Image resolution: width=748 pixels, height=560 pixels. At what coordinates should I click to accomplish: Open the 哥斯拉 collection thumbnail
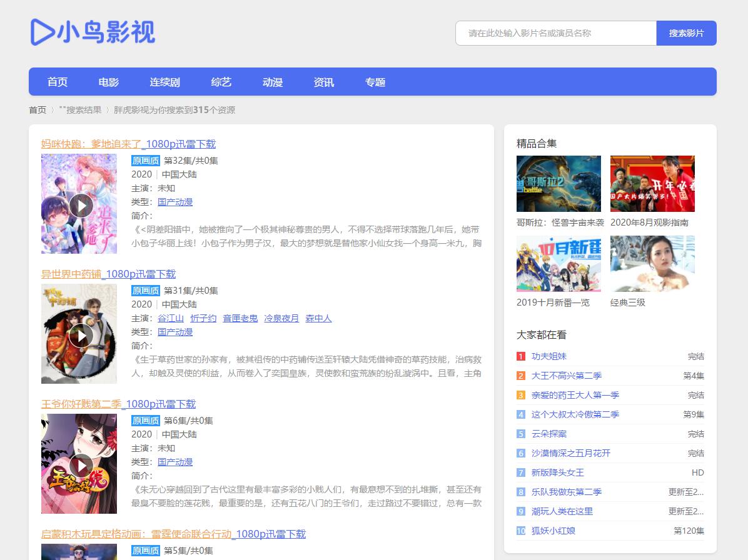click(x=558, y=184)
